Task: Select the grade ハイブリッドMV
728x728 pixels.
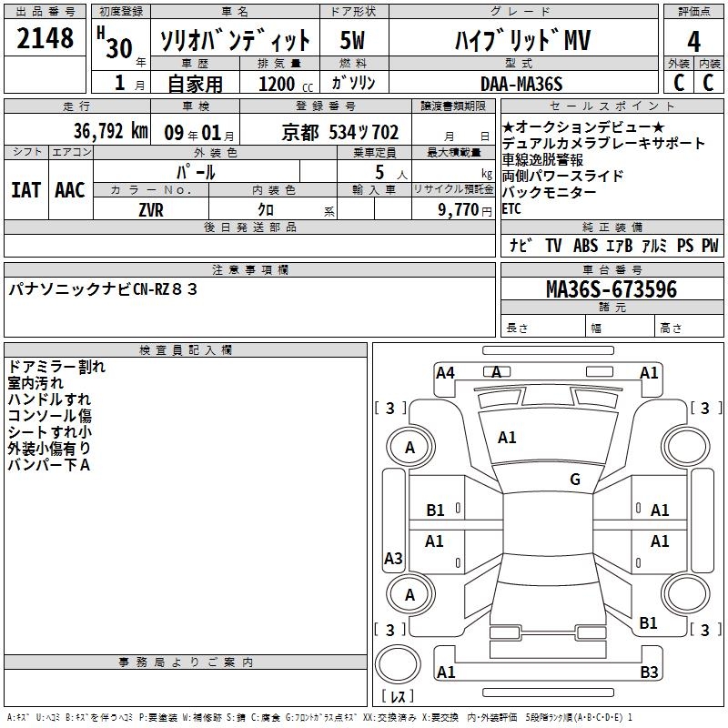Action: [x=522, y=40]
